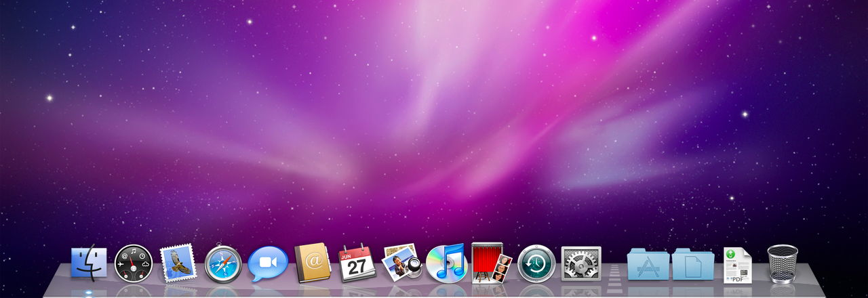Image resolution: width=868 pixels, height=298 pixels.
Task: Open the Mail stamp icon
Action: (x=178, y=263)
